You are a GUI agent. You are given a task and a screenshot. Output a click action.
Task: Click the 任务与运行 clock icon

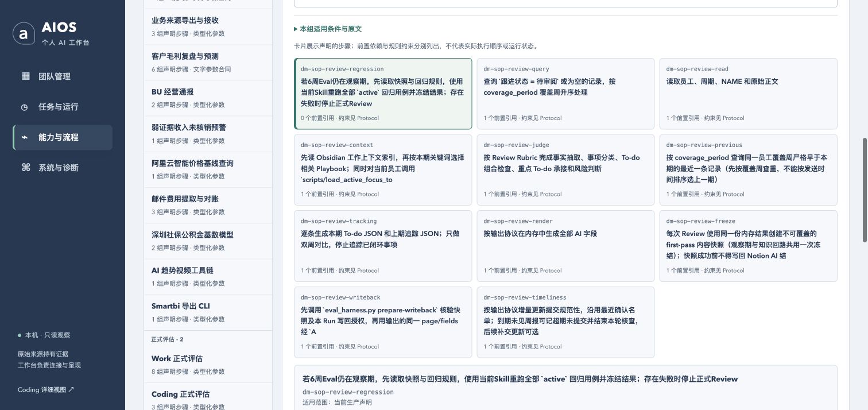(25, 107)
